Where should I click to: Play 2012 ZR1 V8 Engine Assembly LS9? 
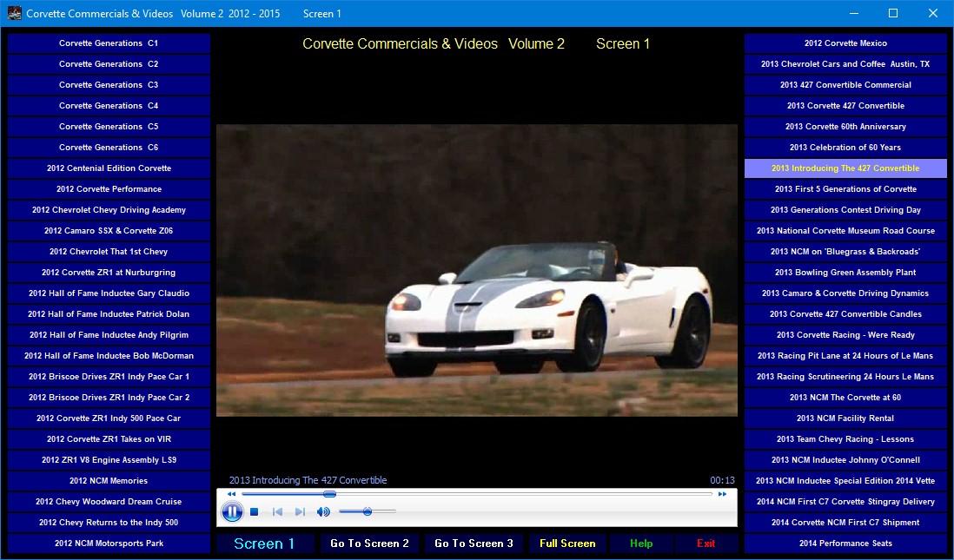(109, 459)
